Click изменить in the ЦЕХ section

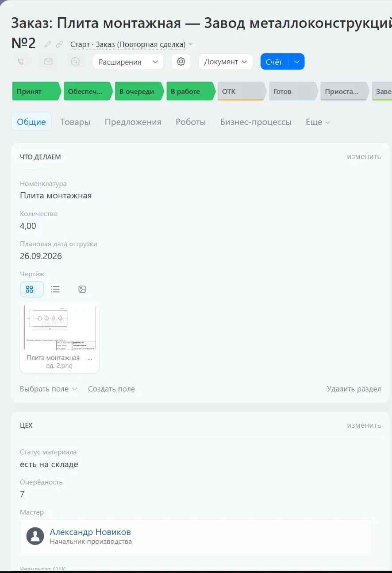click(x=364, y=425)
